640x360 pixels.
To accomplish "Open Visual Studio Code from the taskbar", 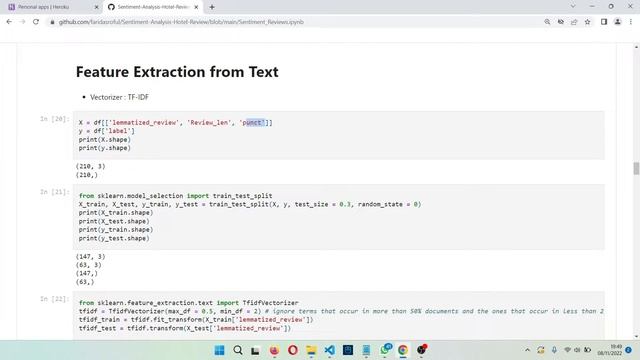I will click(x=329, y=350).
